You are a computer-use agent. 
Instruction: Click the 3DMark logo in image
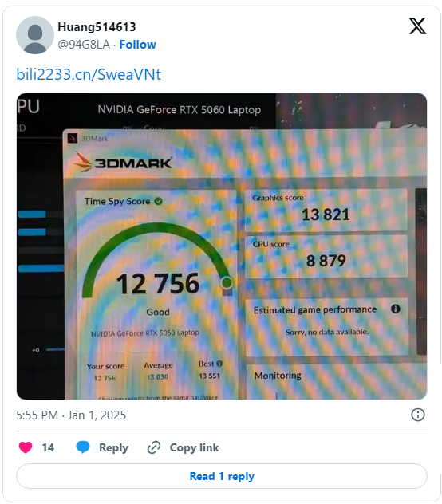[x=123, y=163]
